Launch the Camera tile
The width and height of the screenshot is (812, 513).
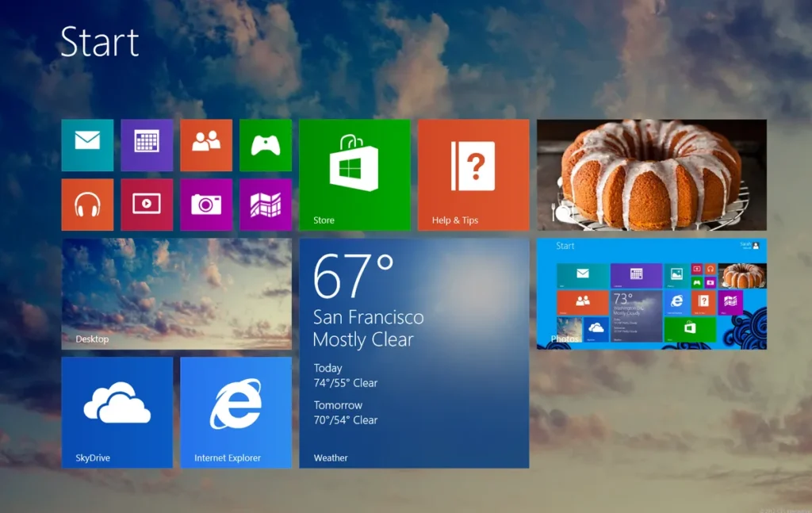pos(206,205)
